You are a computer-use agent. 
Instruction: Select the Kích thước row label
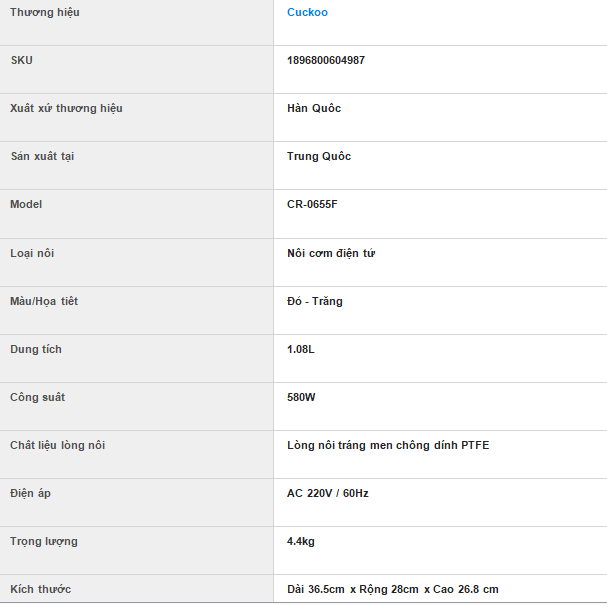pyautogui.click(x=40, y=589)
